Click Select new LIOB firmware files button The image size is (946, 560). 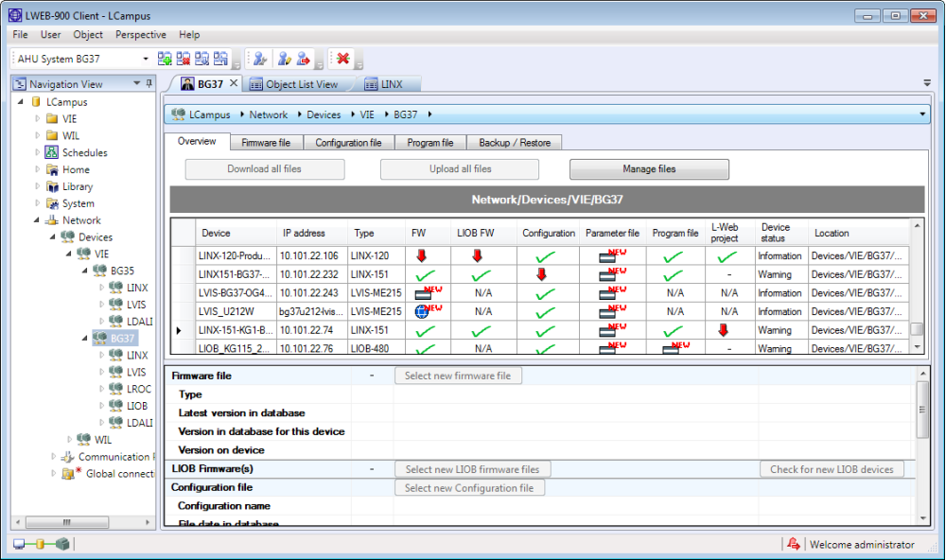click(x=472, y=469)
